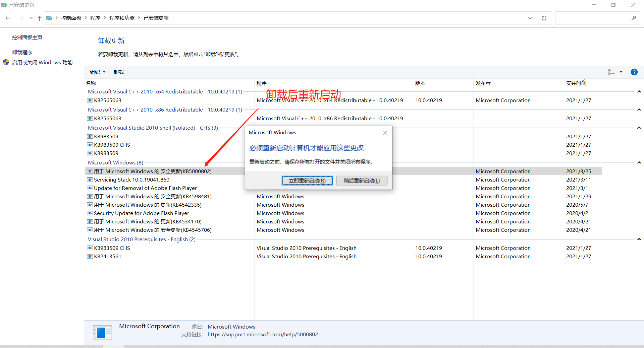Open 程序 breadcrumb
Image resolution: width=644 pixels, height=348 pixels.
point(95,18)
